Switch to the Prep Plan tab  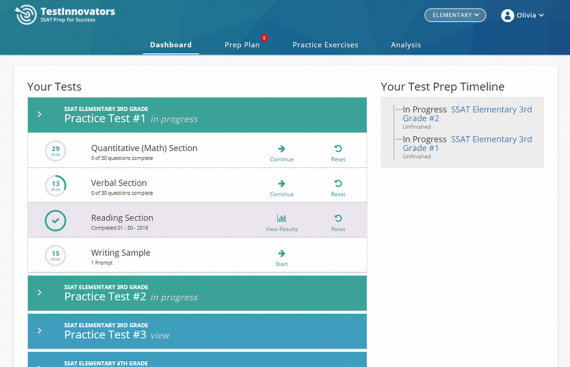point(242,45)
